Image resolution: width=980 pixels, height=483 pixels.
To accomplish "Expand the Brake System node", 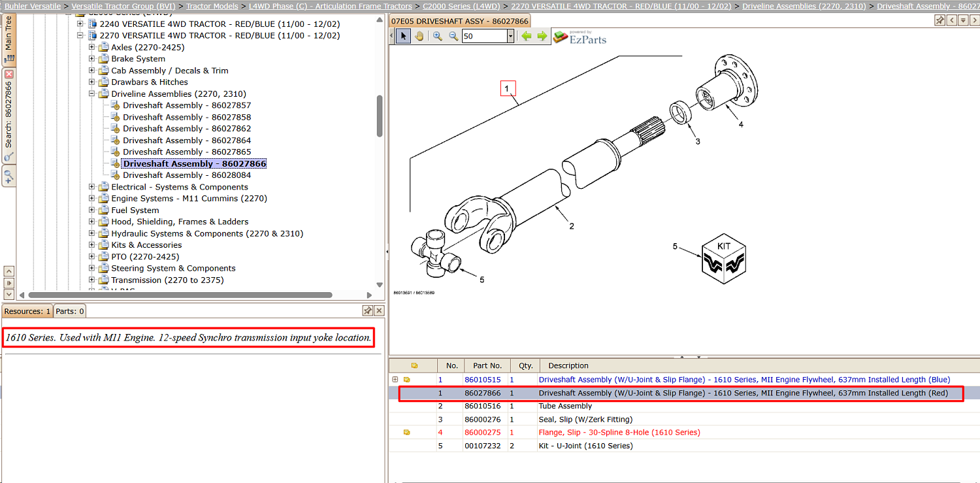I will tap(92, 59).
